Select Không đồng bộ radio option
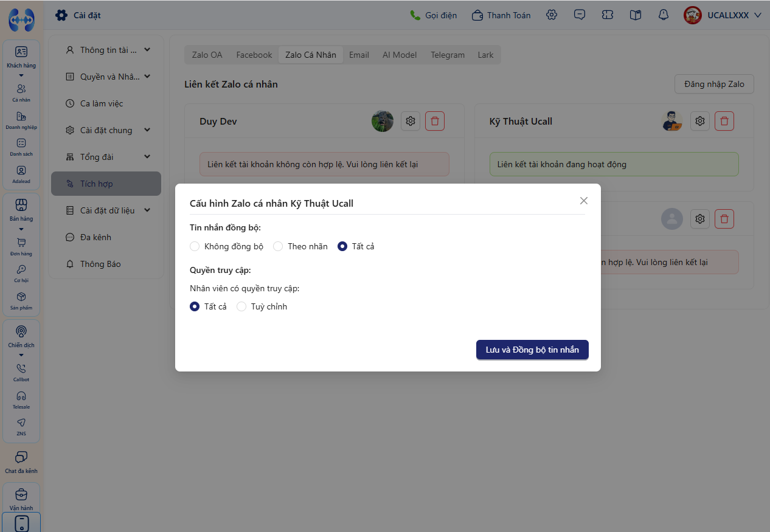The width and height of the screenshot is (770, 532). pos(195,246)
